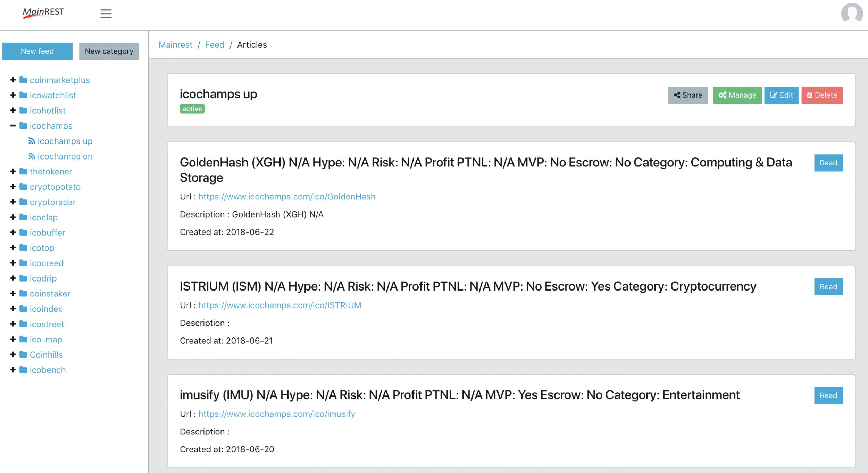The width and height of the screenshot is (868, 473).
Task: Read the ISTRIUM (ISM) article
Action: point(828,287)
